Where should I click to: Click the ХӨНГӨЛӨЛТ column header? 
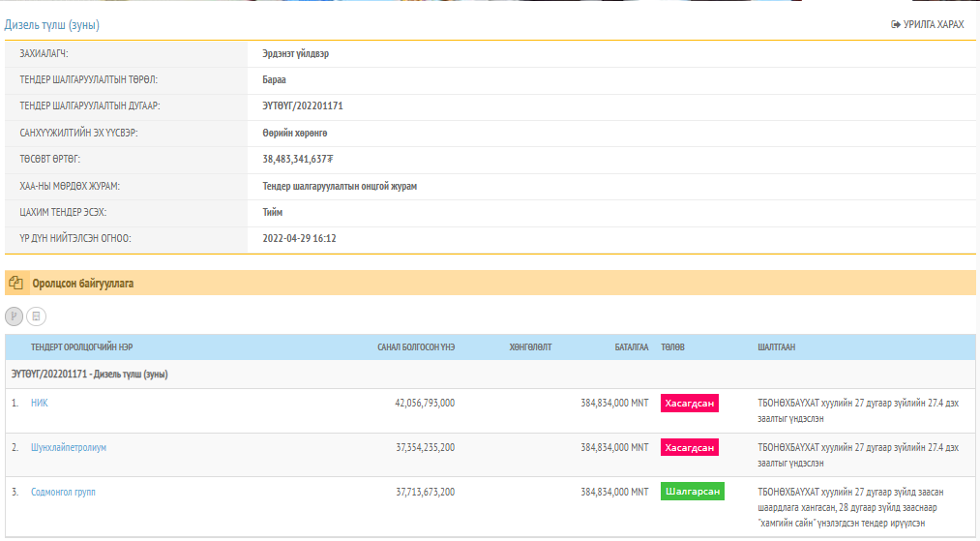pos(530,347)
